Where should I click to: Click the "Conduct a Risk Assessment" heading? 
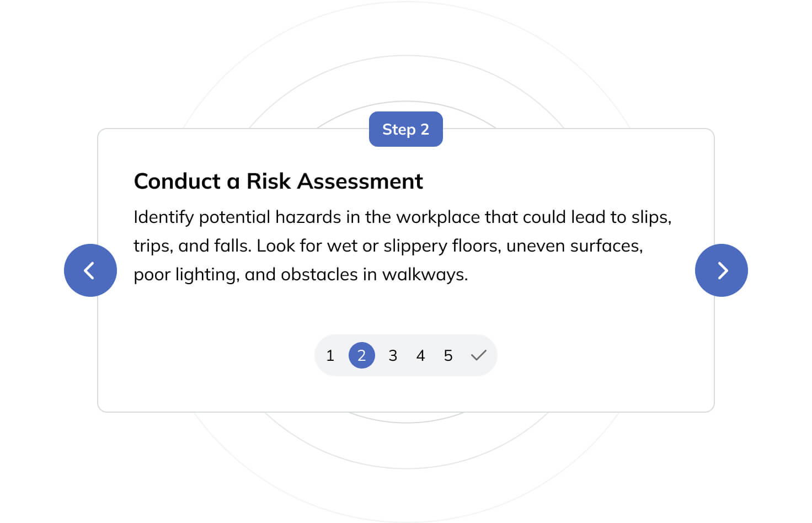click(278, 181)
